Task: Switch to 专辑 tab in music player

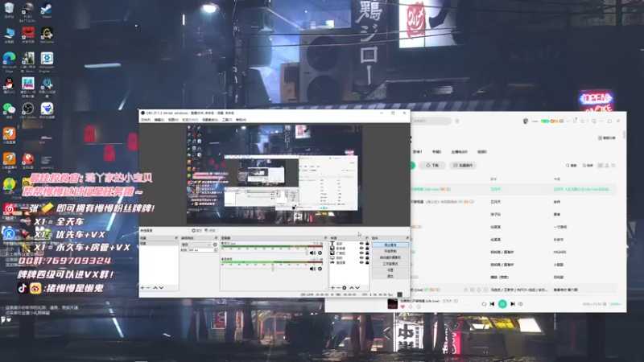Action: tap(436, 152)
